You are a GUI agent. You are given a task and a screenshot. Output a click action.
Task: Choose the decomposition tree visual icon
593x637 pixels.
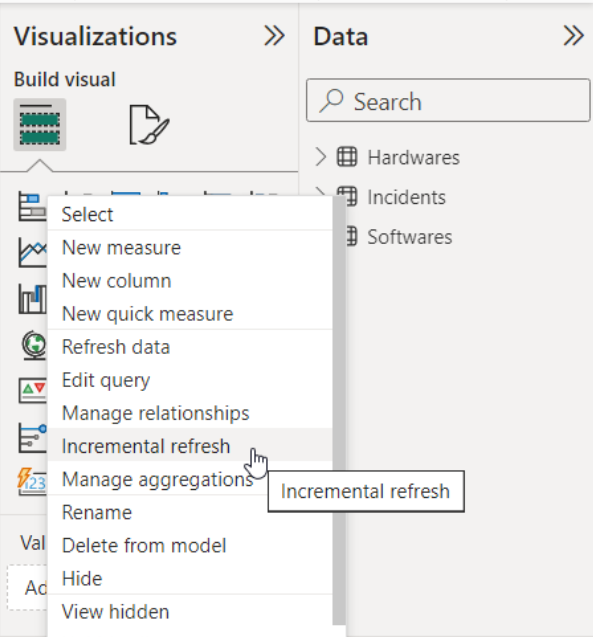click(x=32, y=438)
